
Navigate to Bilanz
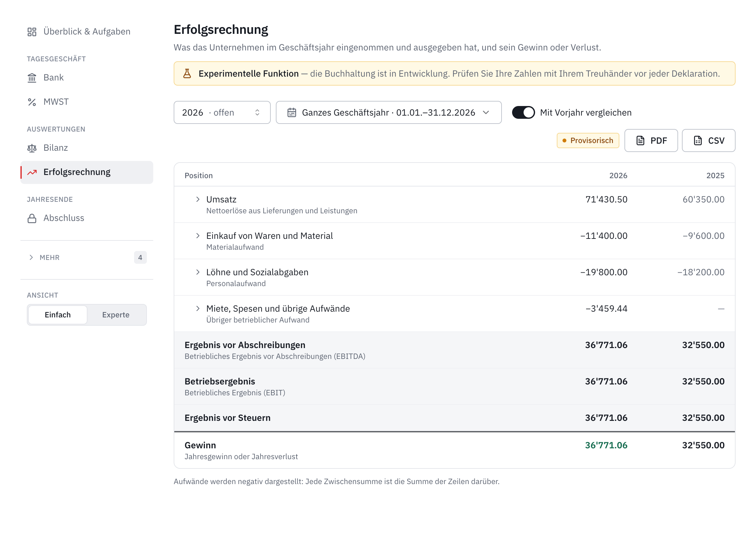pyautogui.click(x=87, y=148)
